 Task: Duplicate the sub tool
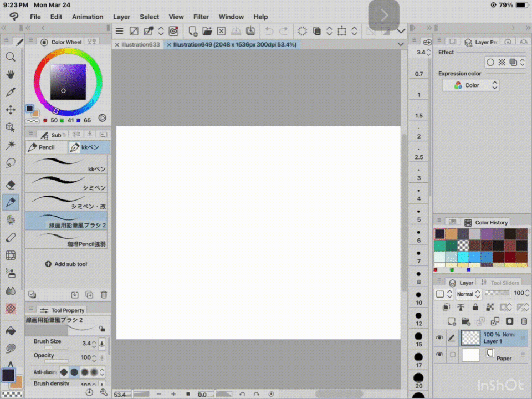89,294
